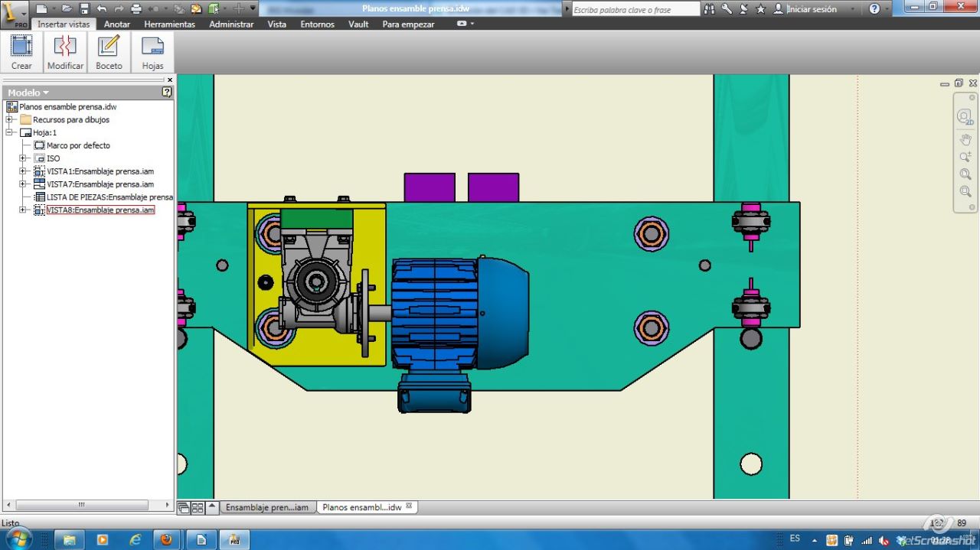The width and height of the screenshot is (980, 550).
Task: Click the Undo arrow icon
Action: [x=102, y=8]
